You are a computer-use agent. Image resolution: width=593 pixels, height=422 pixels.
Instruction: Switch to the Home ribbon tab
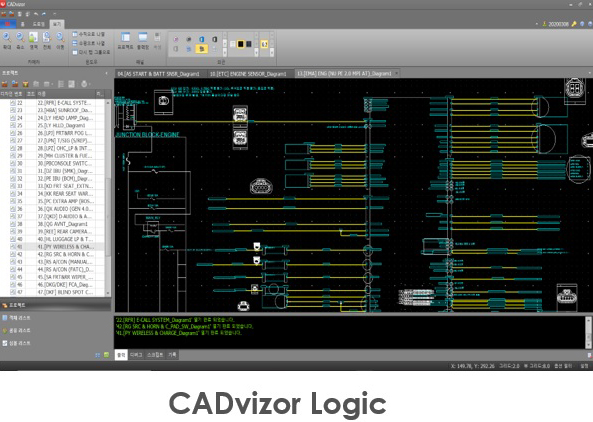(22, 24)
